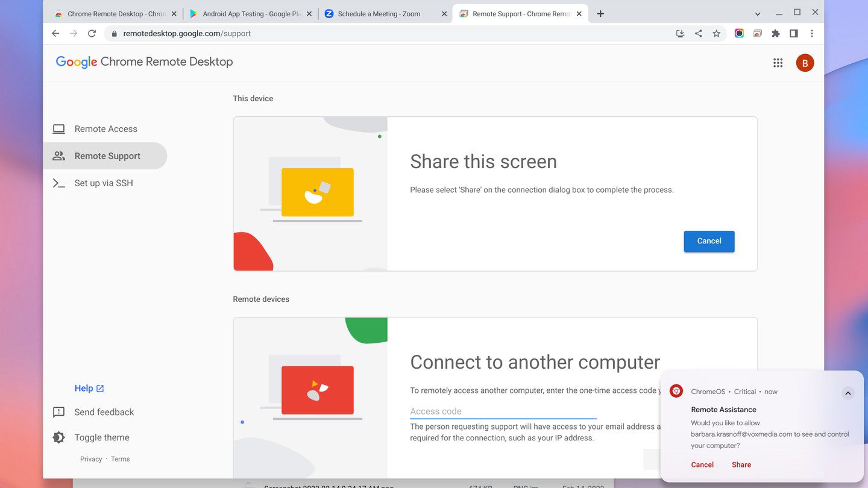Close the Android App Testing tab

click(x=309, y=14)
